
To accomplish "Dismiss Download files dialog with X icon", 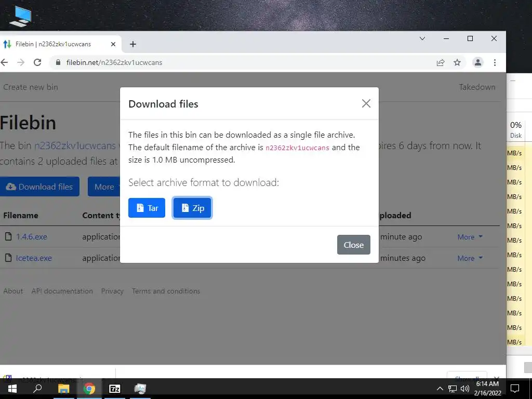I will click(x=366, y=103).
